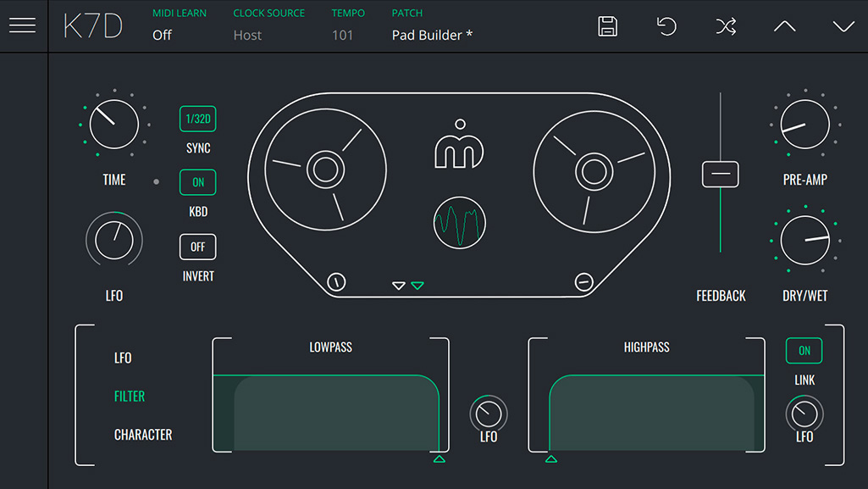Open the hamburger menu
This screenshot has height=489, width=868.
point(23,25)
